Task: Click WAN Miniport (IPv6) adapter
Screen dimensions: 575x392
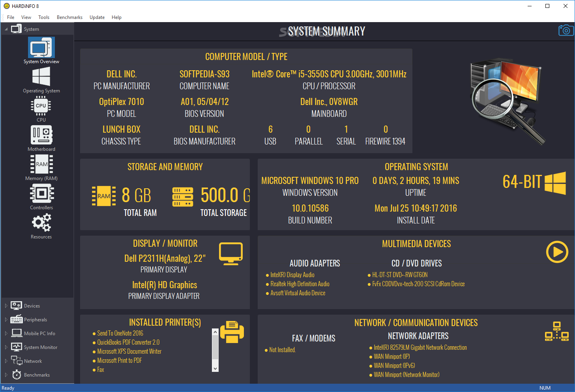Action: click(x=394, y=366)
